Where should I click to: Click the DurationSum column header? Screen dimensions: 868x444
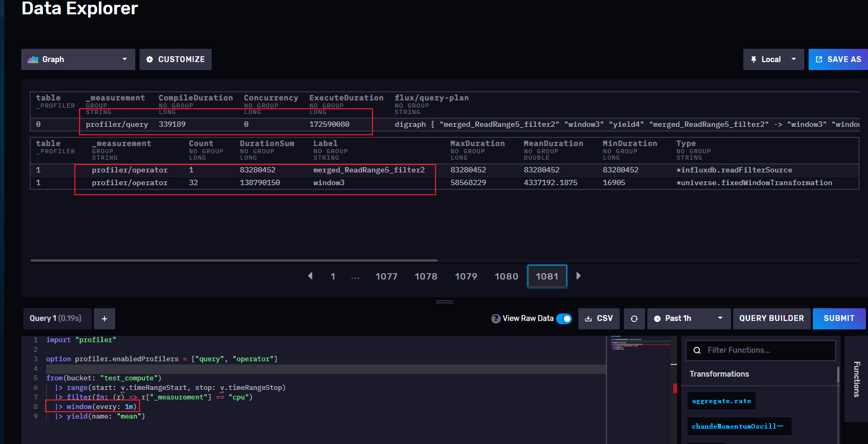pos(267,143)
